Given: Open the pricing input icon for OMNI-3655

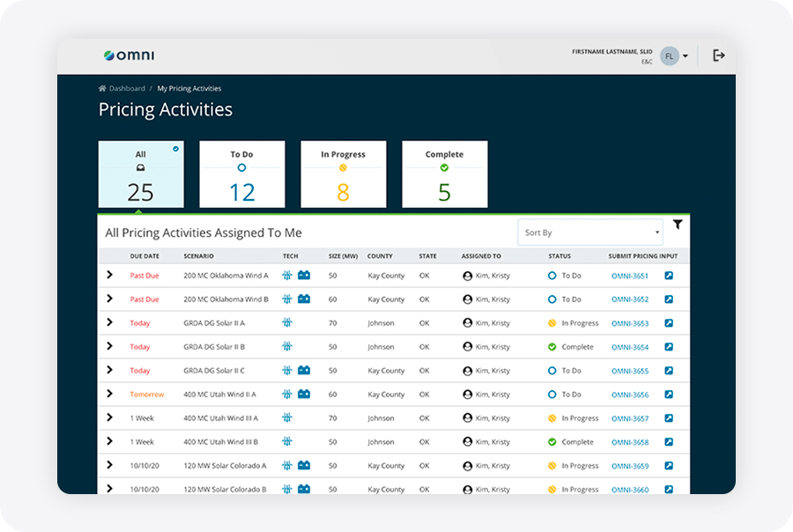Looking at the screenshot, I should pyautogui.click(x=669, y=371).
